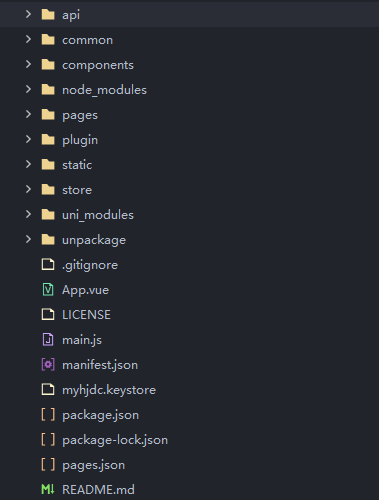
Task: Click the brackets icon beside pages.json
Action: point(48,464)
